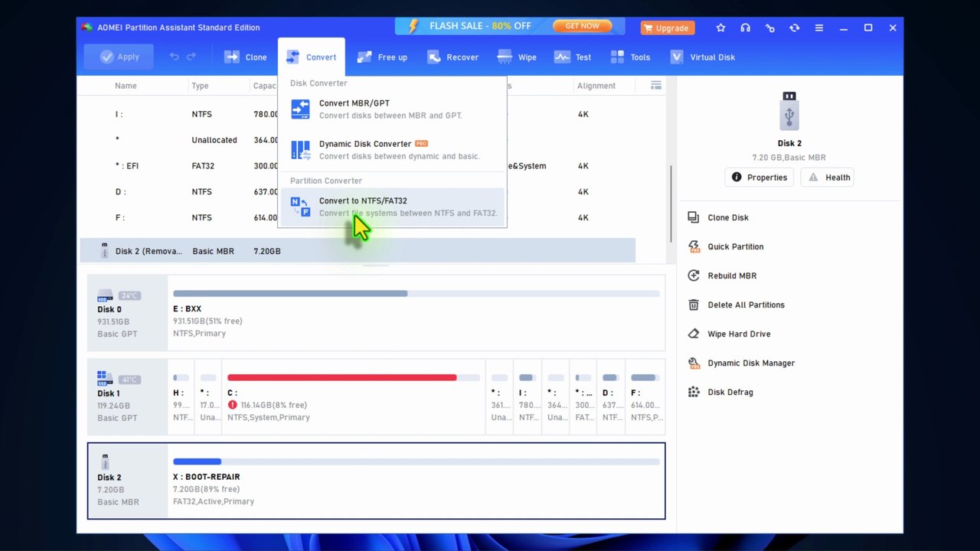The height and width of the screenshot is (551, 980).
Task: Click Clone Disk in the side panel
Action: [718, 217]
